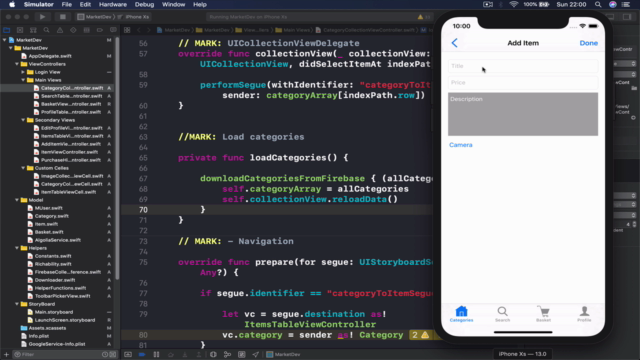
Task: Click the Price text field
Action: [x=523, y=82]
